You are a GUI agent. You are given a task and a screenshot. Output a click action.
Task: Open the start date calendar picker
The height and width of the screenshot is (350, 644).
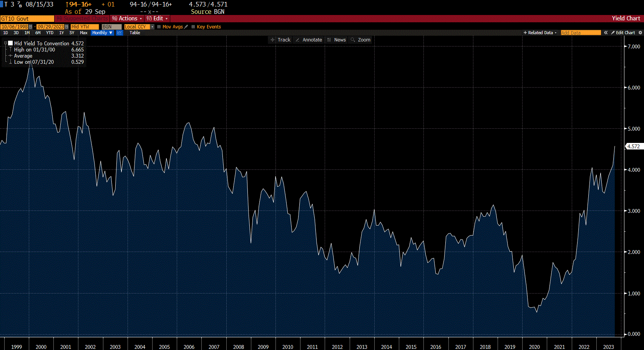click(x=31, y=27)
